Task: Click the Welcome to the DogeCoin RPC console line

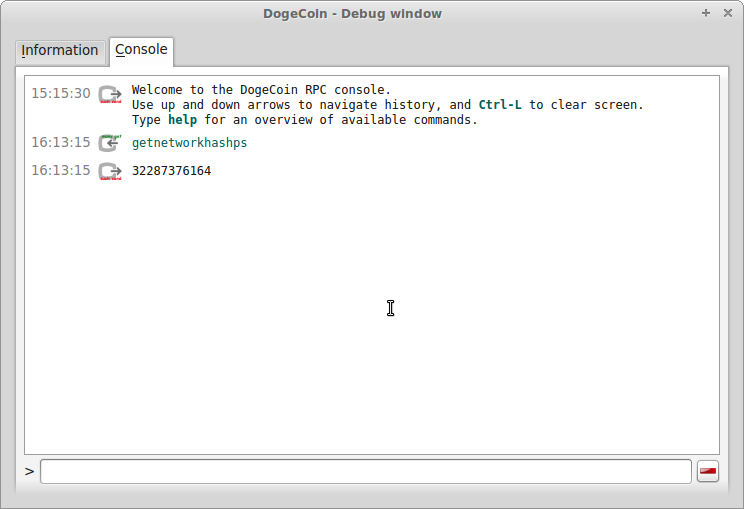Action: tap(261, 90)
